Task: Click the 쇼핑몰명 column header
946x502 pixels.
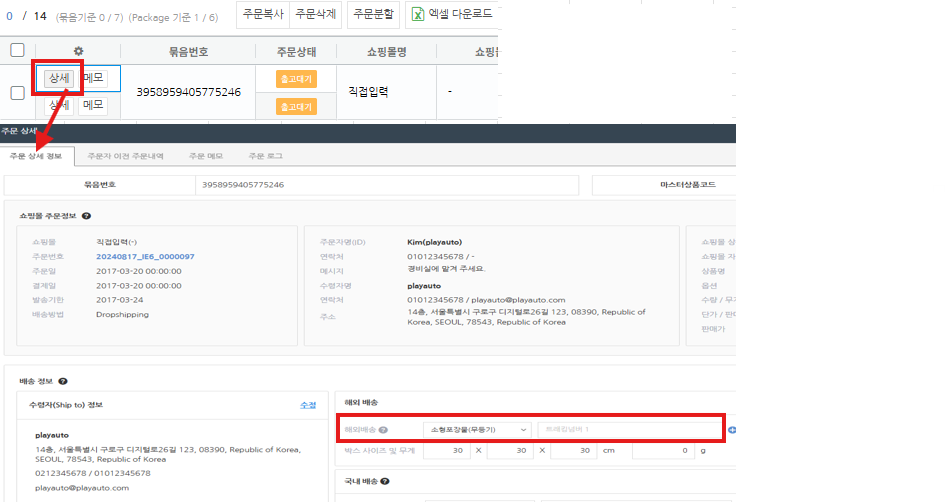Action: pyautogui.click(x=387, y=52)
